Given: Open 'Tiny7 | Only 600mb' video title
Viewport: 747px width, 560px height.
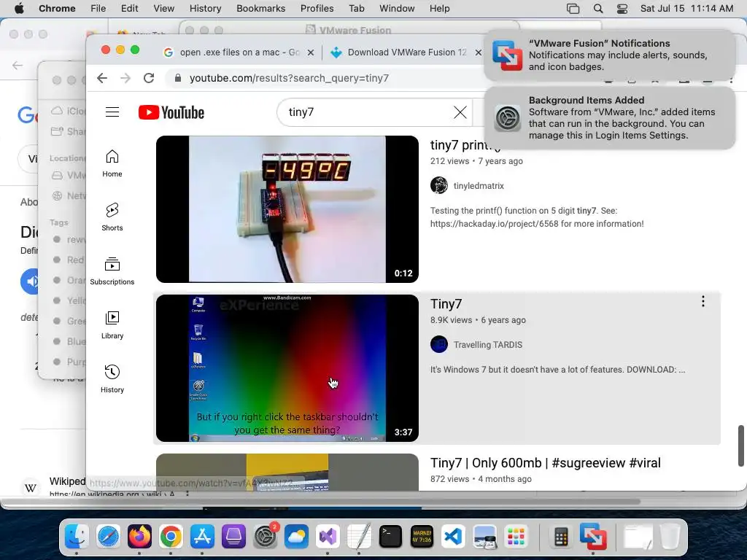Looking at the screenshot, I should [546, 463].
